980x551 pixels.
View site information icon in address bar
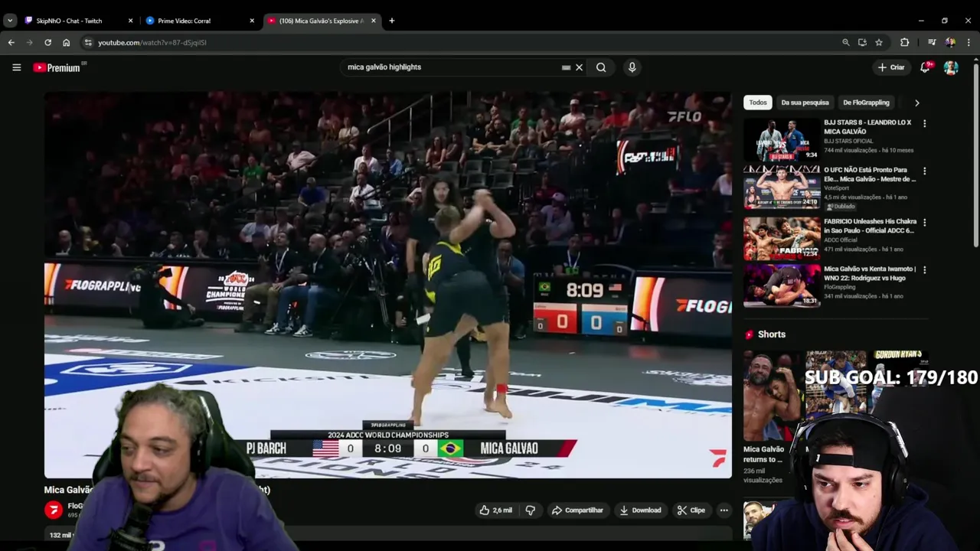(88, 43)
